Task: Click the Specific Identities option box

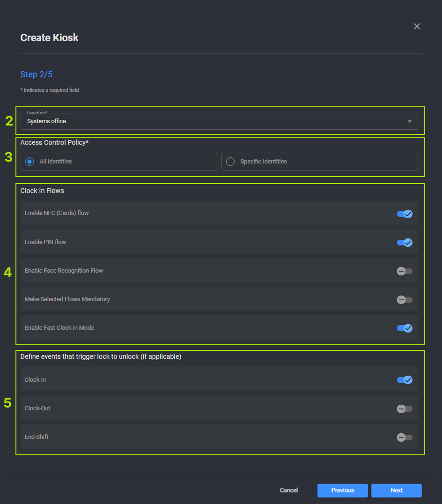Action: 319,162
